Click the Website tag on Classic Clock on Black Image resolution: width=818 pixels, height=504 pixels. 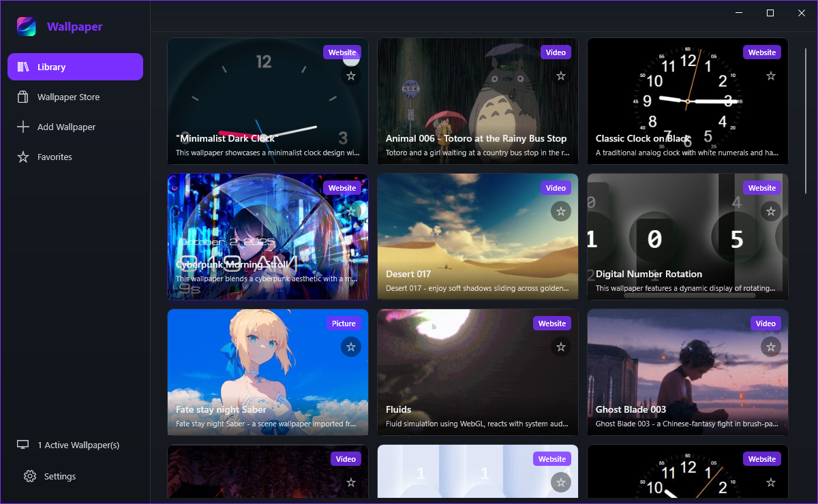[762, 52]
